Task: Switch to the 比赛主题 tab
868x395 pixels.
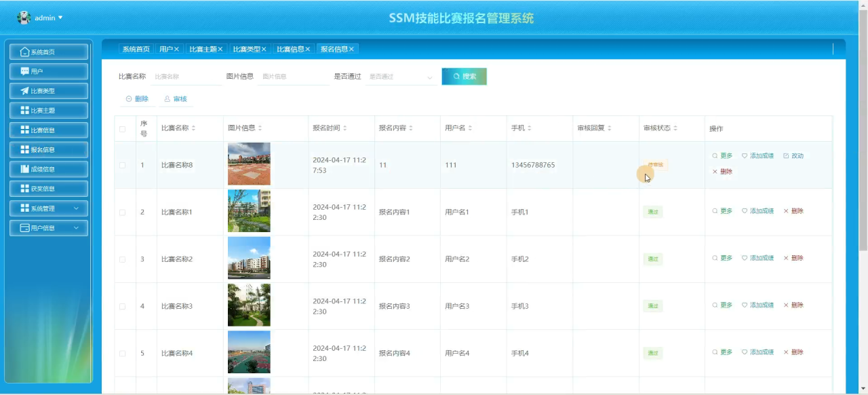Action: 203,49
